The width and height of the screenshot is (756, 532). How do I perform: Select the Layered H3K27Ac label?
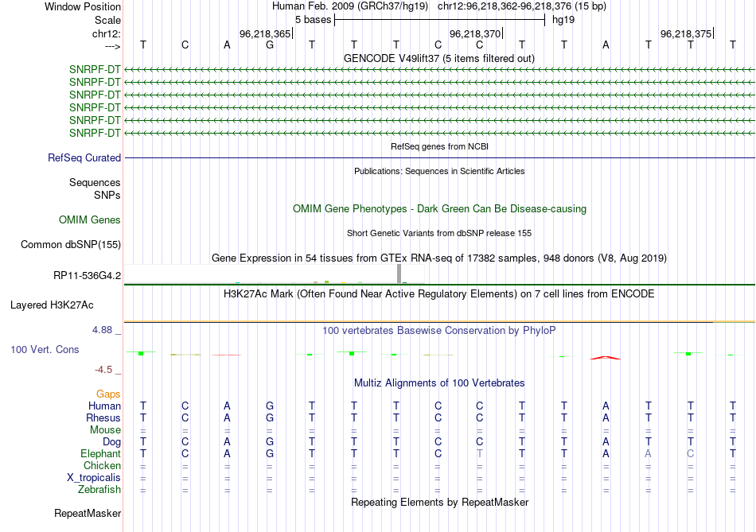[x=52, y=305]
